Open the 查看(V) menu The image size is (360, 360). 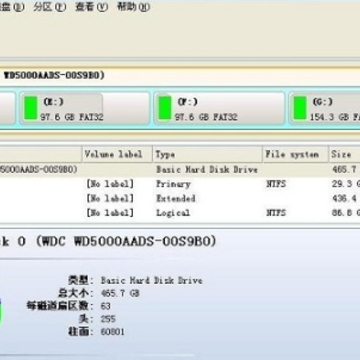tap(92, 7)
